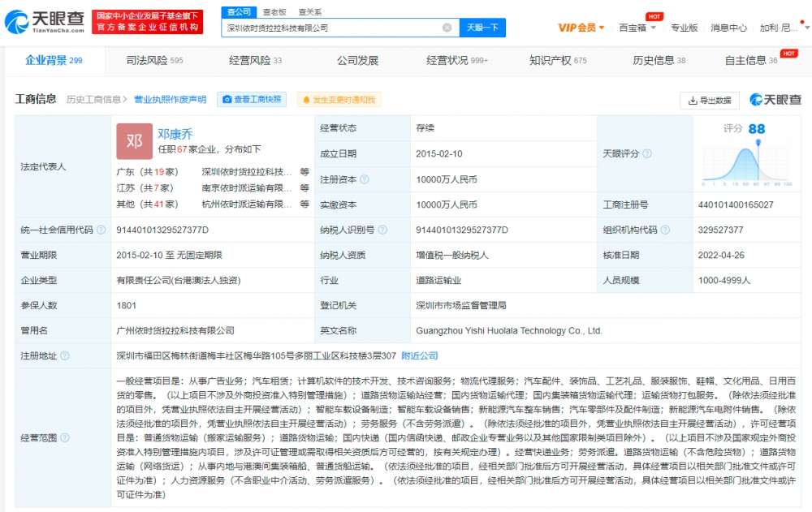Click 发生变更时通知我 bell button
Image resolution: width=812 pixels, height=512 pixels.
pos(339,99)
